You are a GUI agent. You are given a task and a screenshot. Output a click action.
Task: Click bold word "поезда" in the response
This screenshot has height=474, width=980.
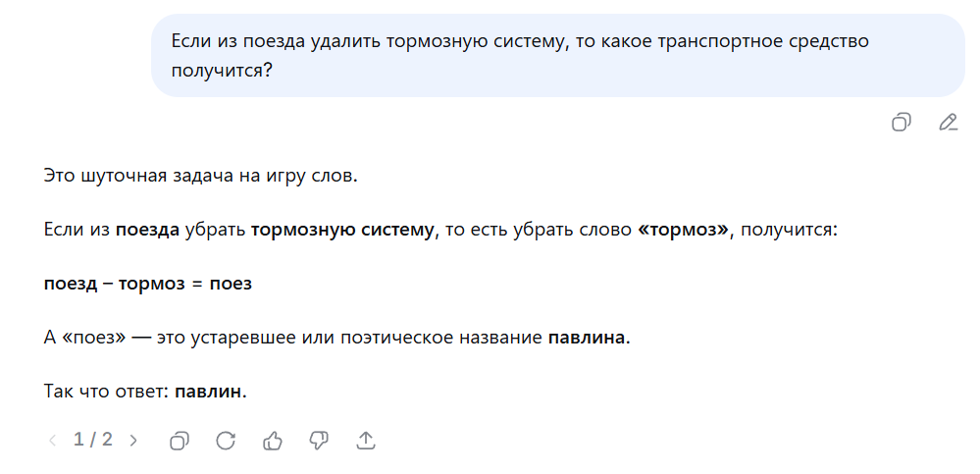[147, 231]
